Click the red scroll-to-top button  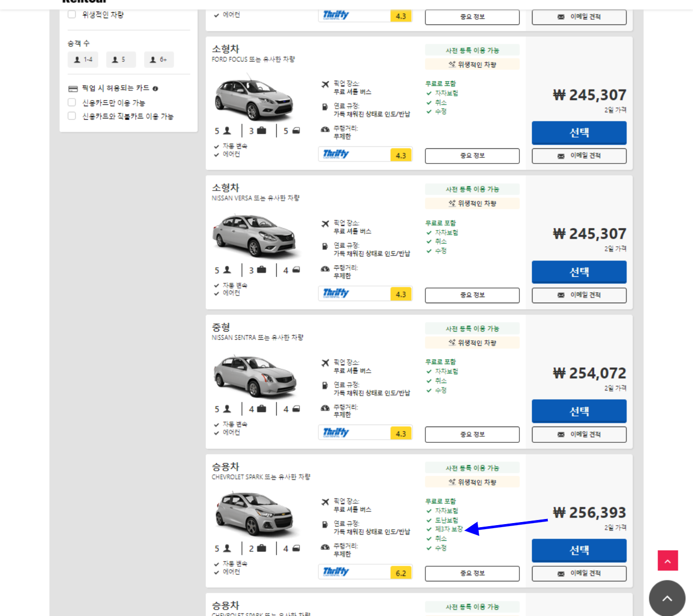point(668,561)
